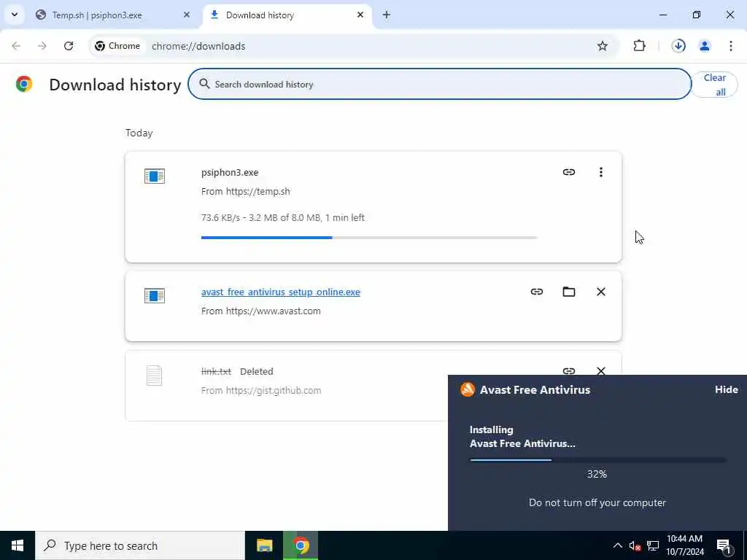Click link.txt document icon
The width and height of the screenshot is (747, 560).
click(155, 376)
